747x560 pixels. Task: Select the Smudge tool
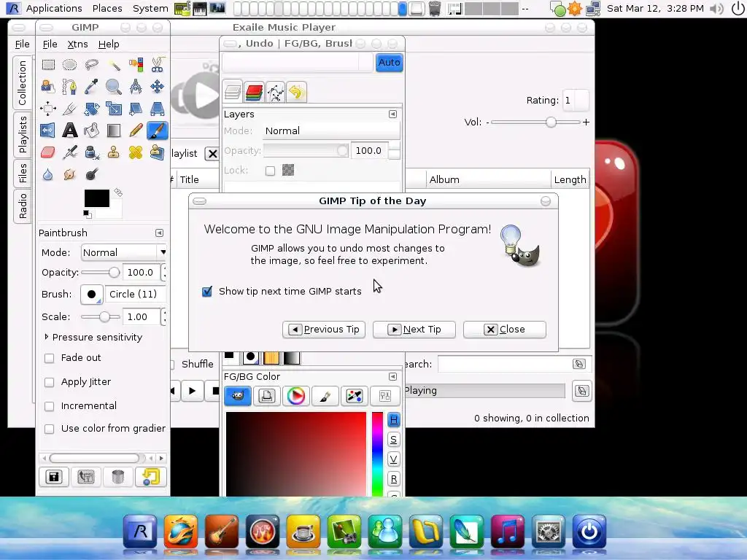pyautogui.click(x=69, y=174)
